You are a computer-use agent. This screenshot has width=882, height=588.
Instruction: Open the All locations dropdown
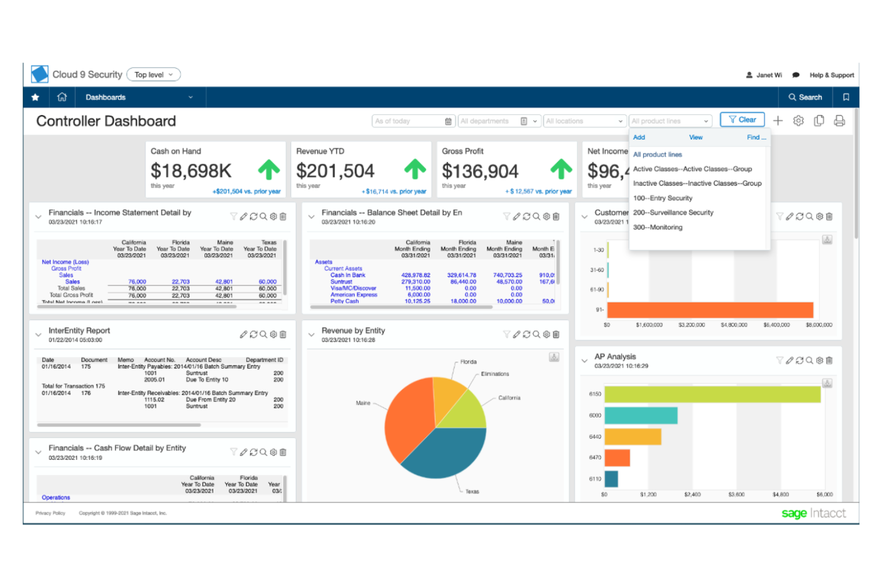(585, 121)
